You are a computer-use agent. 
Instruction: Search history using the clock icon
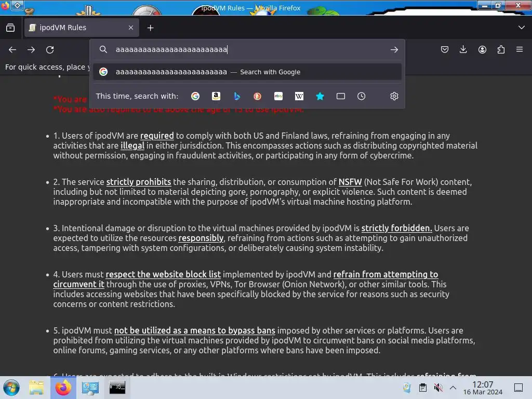(362, 96)
